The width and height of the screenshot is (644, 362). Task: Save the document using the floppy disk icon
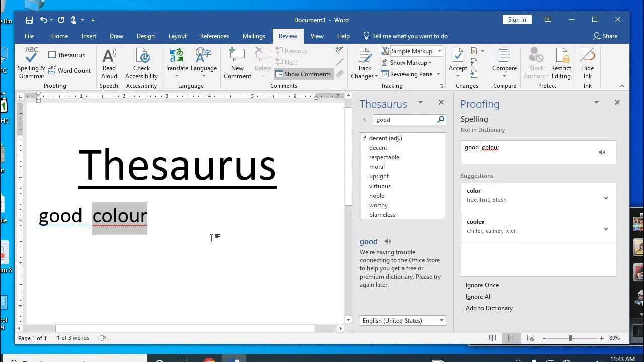[x=29, y=20]
